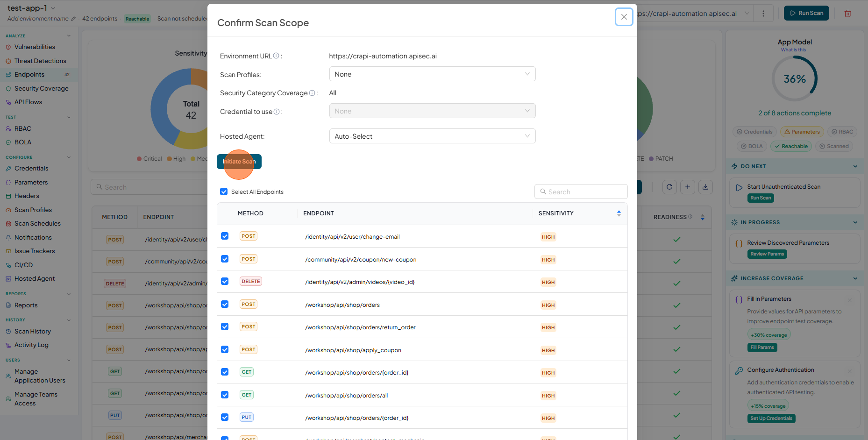
Task: Click the Headers icon in sidebar
Action: (8, 196)
